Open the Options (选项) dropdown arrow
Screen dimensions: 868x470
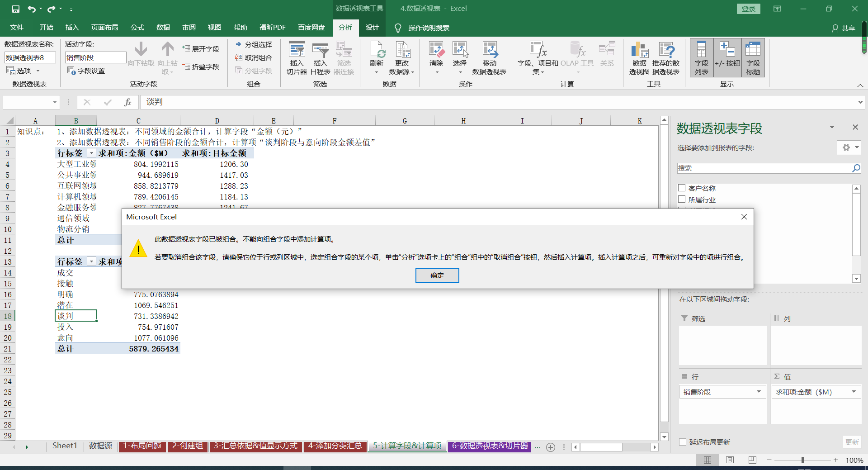click(x=38, y=71)
